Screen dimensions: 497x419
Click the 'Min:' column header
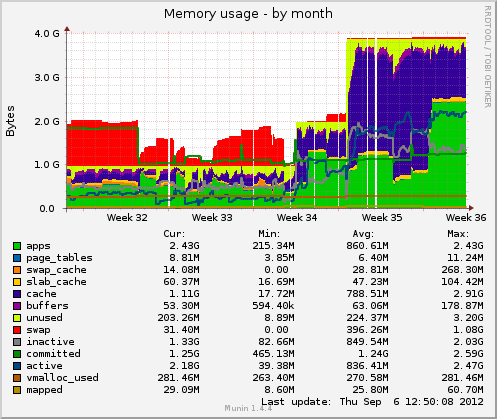pos(269,234)
